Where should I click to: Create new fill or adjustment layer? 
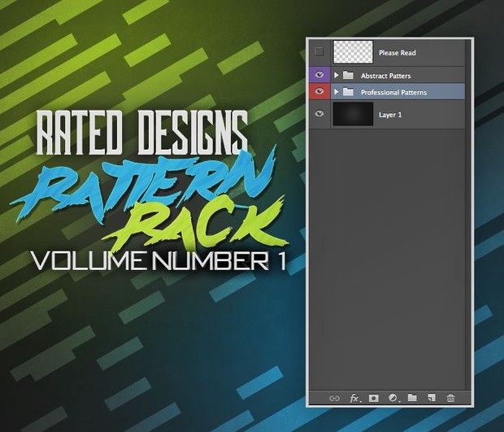pyautogui.click(x=393, y=398)
